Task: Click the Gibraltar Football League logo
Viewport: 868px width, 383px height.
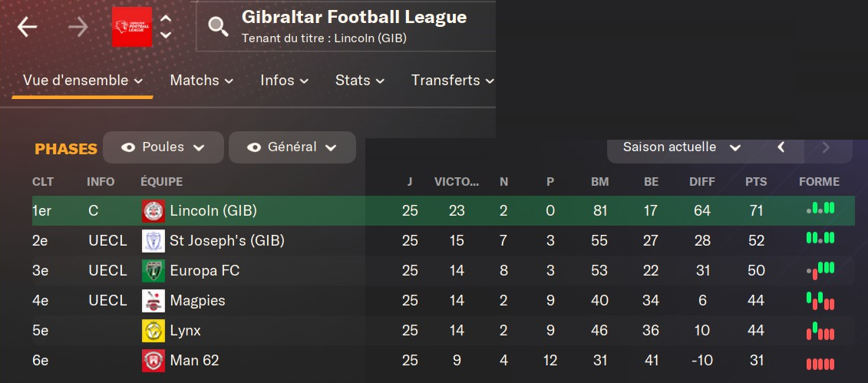Action: tap(132, 28)
